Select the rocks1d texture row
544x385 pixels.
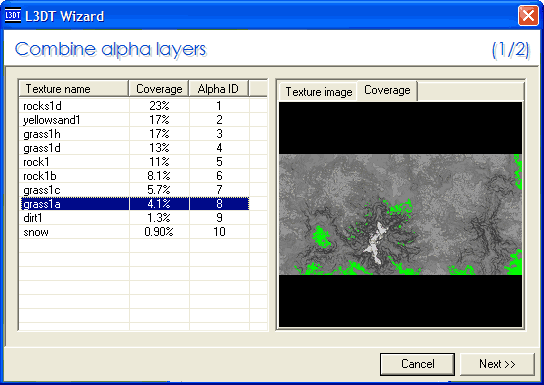[135, 106]
